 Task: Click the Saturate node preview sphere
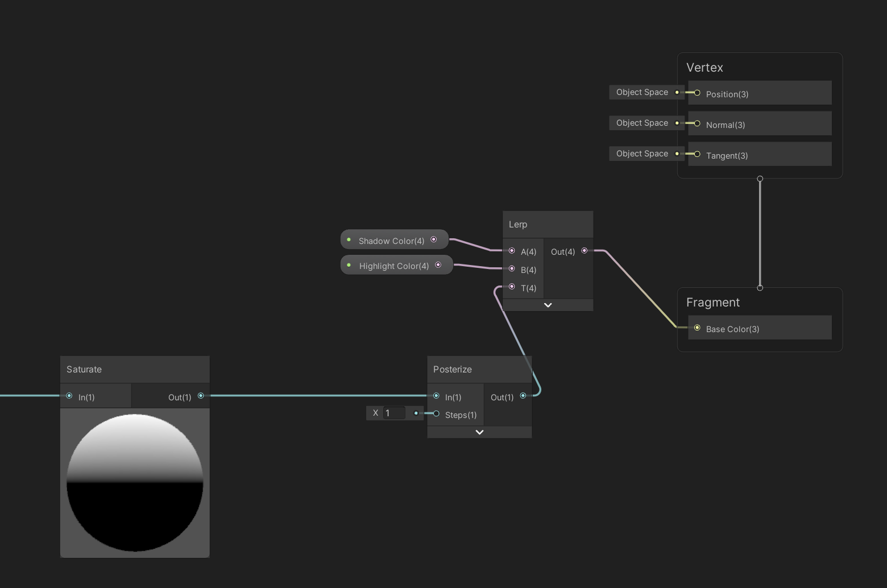click(x=135, y=483)
